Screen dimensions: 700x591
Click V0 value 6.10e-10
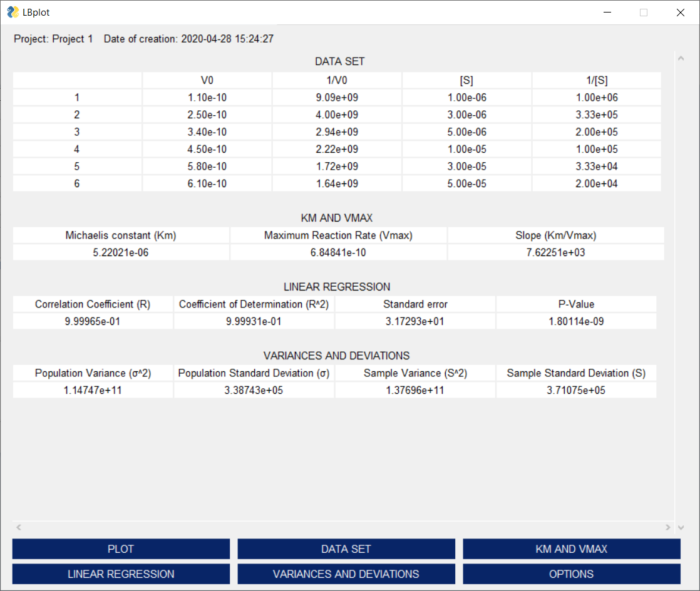(207, 183)
